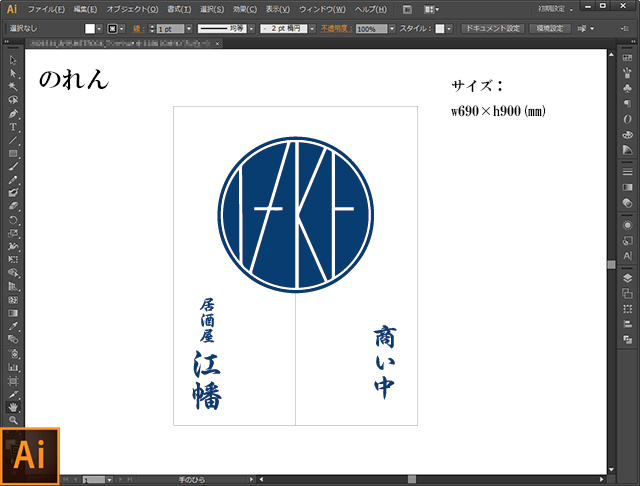The width and height of the screenshot is (640, 486).
Task: Select the Direct Selection tool
Action: coord(13,74)
